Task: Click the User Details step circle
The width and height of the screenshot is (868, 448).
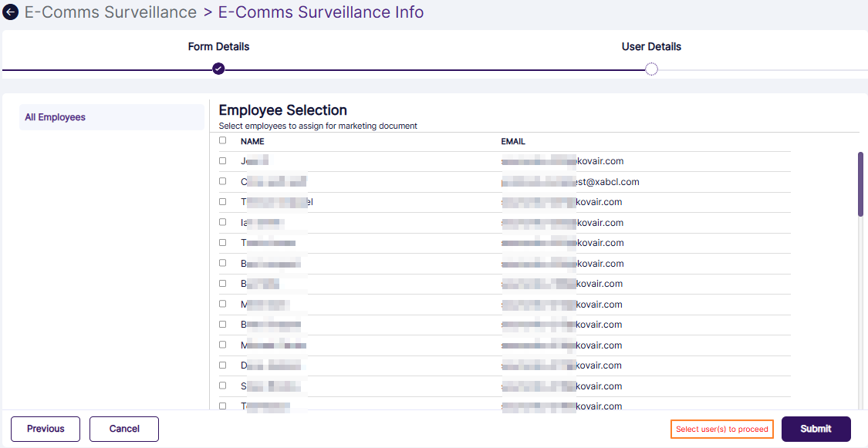Action: pyautogui.click(x=651, y=69)
